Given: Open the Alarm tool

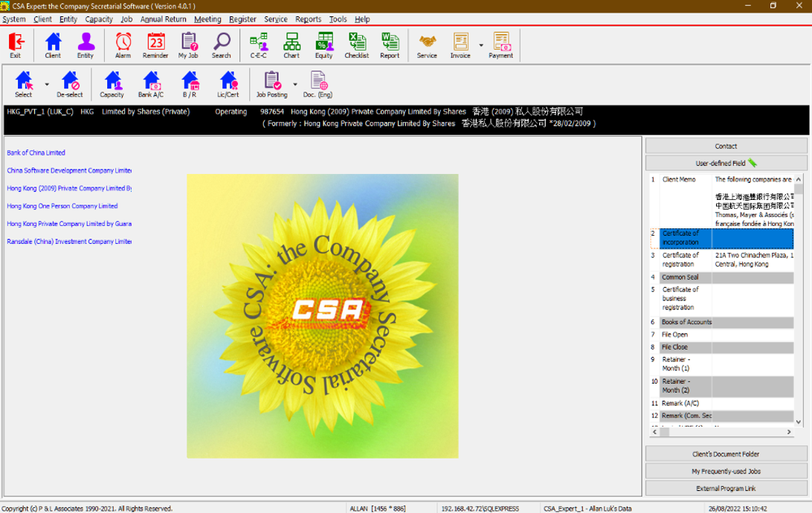Looking at the screenshot, I should (x=123, y=45).
